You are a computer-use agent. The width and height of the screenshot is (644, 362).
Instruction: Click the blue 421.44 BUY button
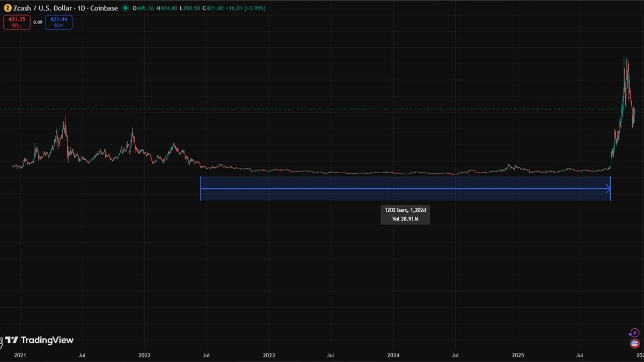point(58,22)
